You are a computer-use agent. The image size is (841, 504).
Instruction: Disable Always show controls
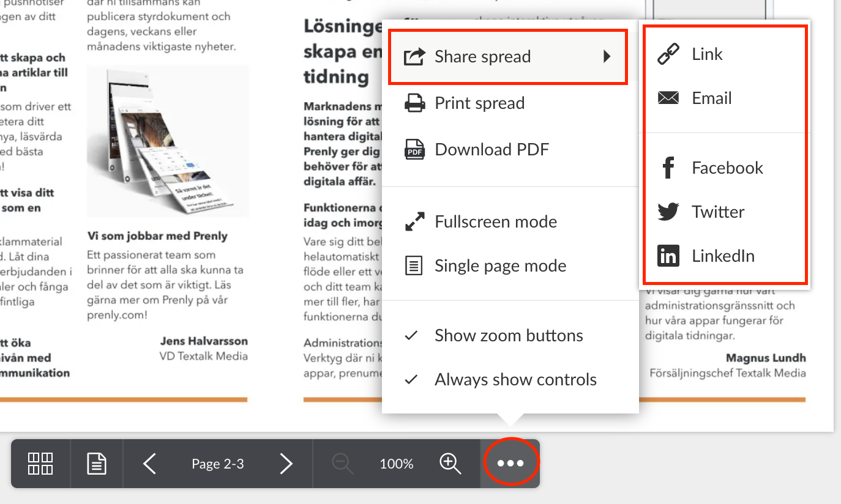click(x=515, y=380)
